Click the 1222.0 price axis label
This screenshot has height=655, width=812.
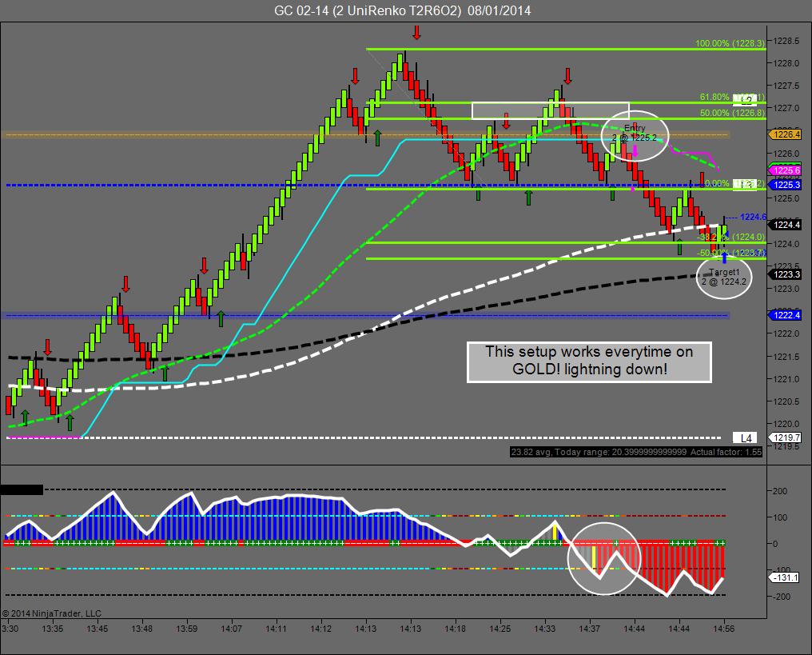tap(786, 333)
